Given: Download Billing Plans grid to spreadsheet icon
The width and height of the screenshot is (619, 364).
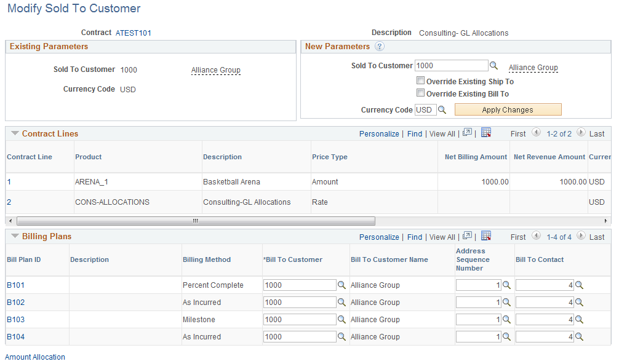Looking at the screenshot, I should [486, 236].
